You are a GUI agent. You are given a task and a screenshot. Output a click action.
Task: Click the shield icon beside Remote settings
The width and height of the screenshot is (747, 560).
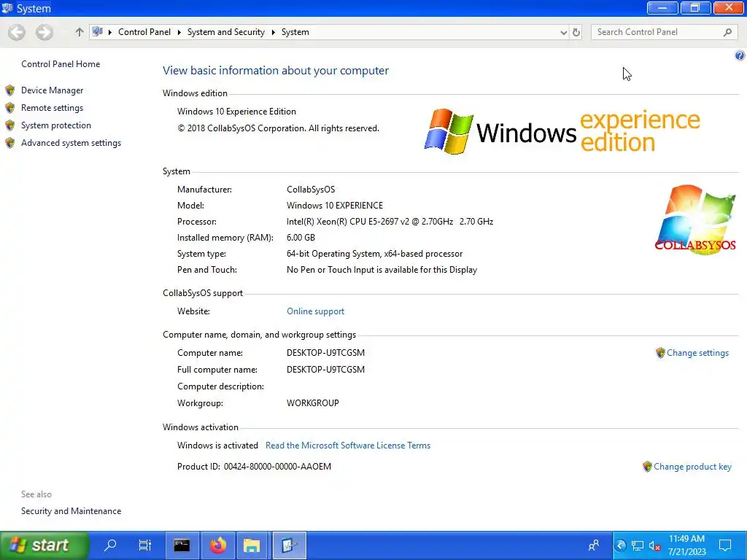10,108
